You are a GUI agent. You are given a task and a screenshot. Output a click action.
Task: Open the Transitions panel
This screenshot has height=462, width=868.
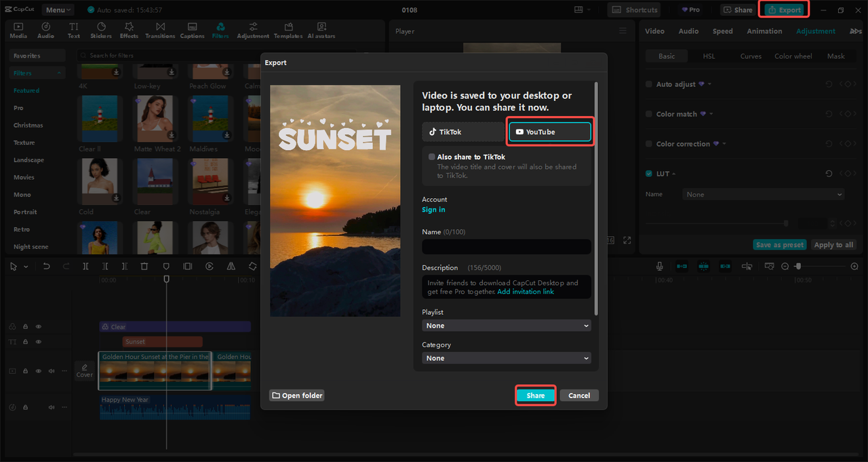[160, 30]
